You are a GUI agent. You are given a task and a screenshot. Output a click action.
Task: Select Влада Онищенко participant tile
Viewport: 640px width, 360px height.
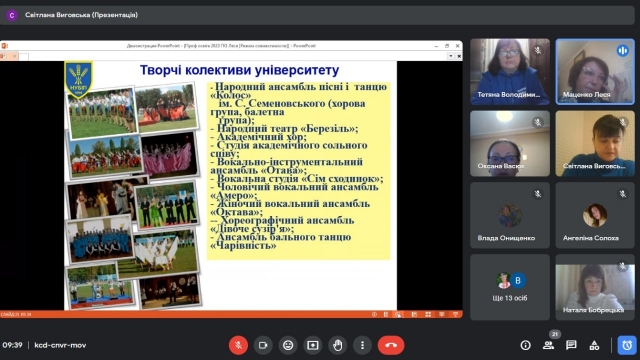510,216
